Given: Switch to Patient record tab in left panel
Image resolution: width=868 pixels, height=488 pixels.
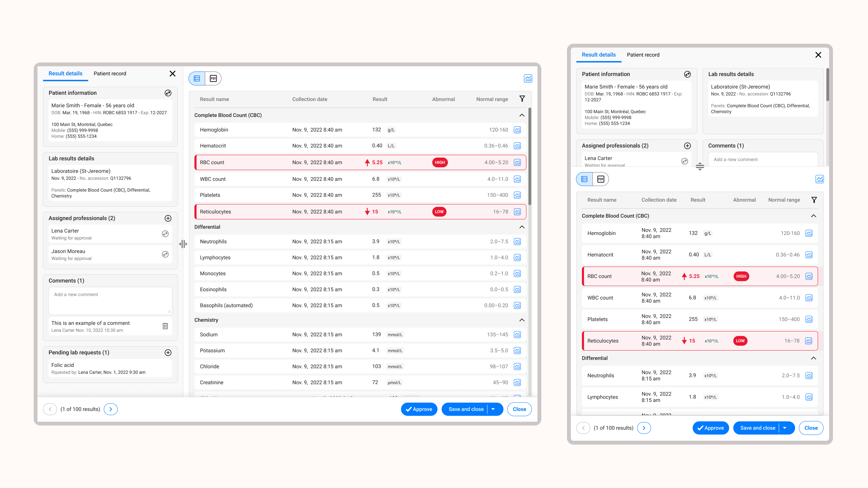Looking at the screenshot, I should tap(110, 74).
